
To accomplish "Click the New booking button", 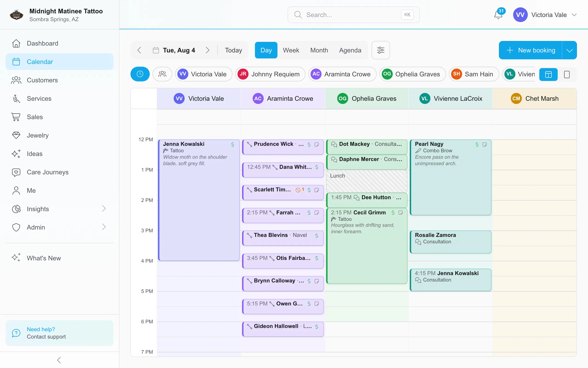I will 530,50.
